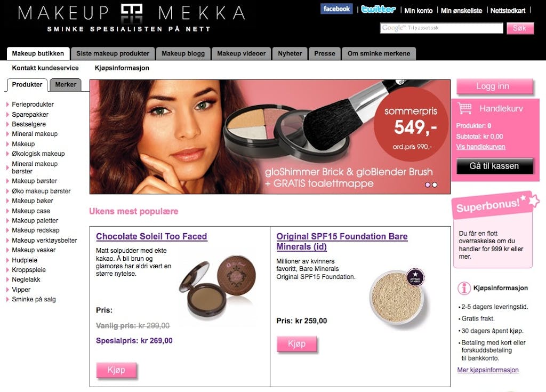Screen dimensions: 546x392
Task: Select the second banner slide dot
Action: coord(435,185)
